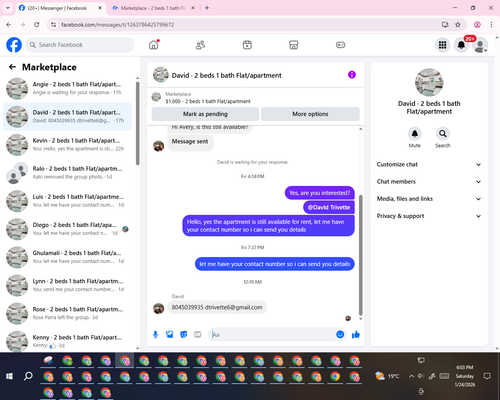Open a new browser tab
This screenshot has height=400, width=500.
point(207,8)
